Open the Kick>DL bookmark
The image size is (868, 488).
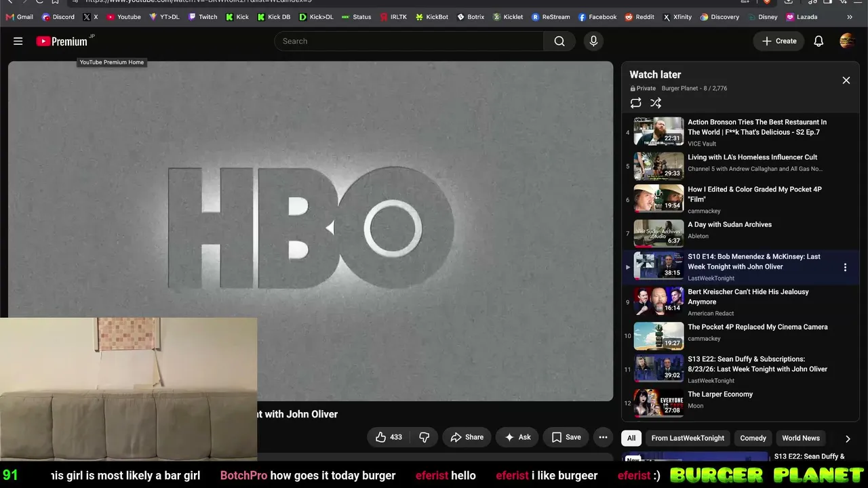[316, 17]
